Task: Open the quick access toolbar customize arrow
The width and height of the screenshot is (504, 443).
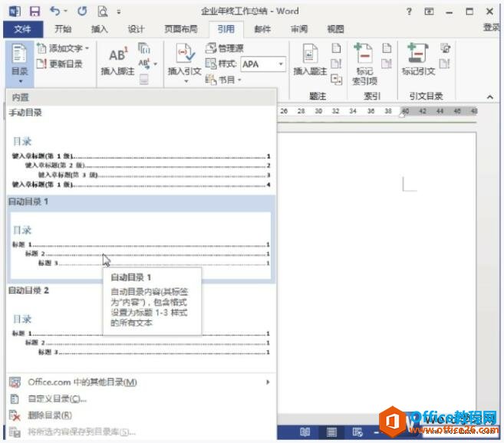Action: click(x=119, y=12)
